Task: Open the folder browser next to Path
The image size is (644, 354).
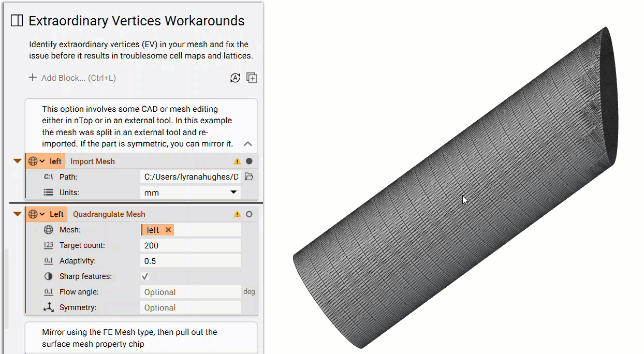Action: click(248, 176)
